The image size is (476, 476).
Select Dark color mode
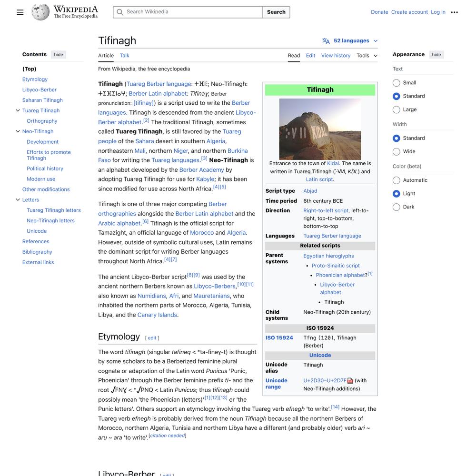pyautogui.click(x=396, y=207)
